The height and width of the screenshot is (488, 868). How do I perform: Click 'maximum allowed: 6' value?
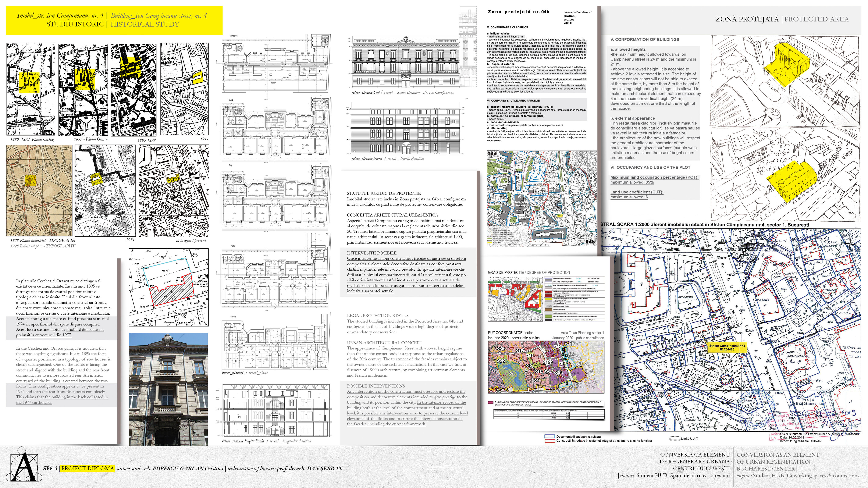[629, 197]
